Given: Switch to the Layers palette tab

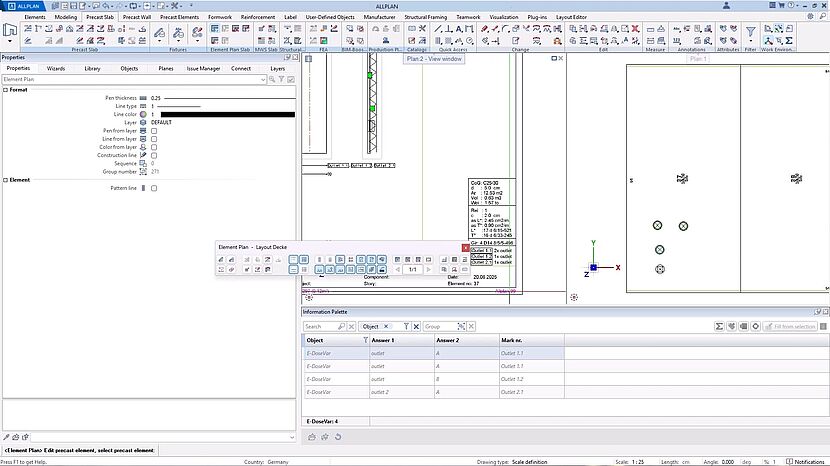Looking at the screenshot, I should point(277,69).
